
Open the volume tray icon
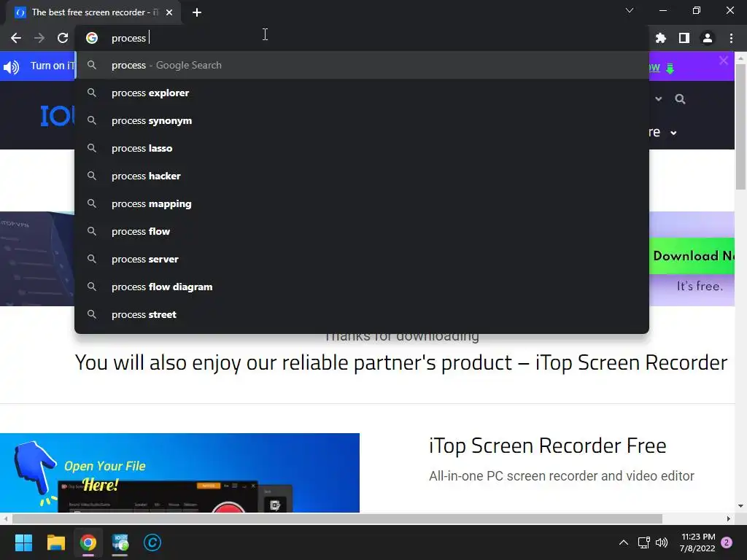tap(662, 542)
